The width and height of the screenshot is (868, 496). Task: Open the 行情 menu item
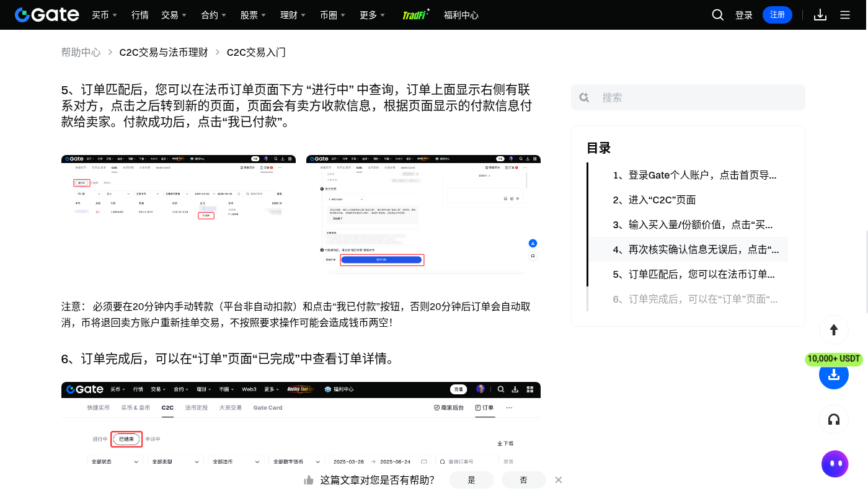coord(140,15)
